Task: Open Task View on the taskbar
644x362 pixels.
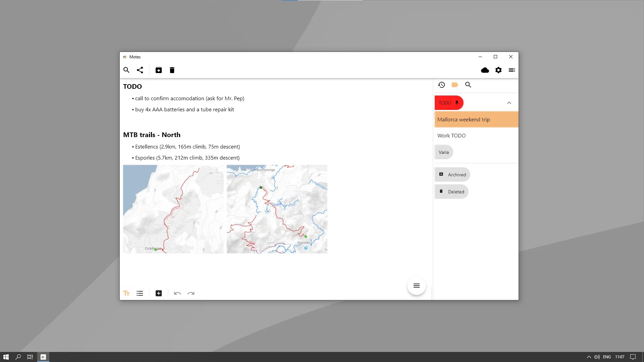Action: pos(30,357)
